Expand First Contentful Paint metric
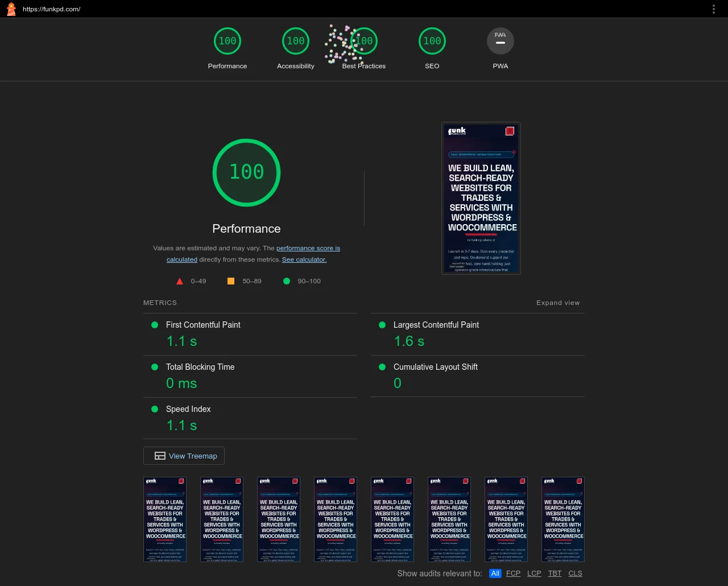 [x=203, y=325]
